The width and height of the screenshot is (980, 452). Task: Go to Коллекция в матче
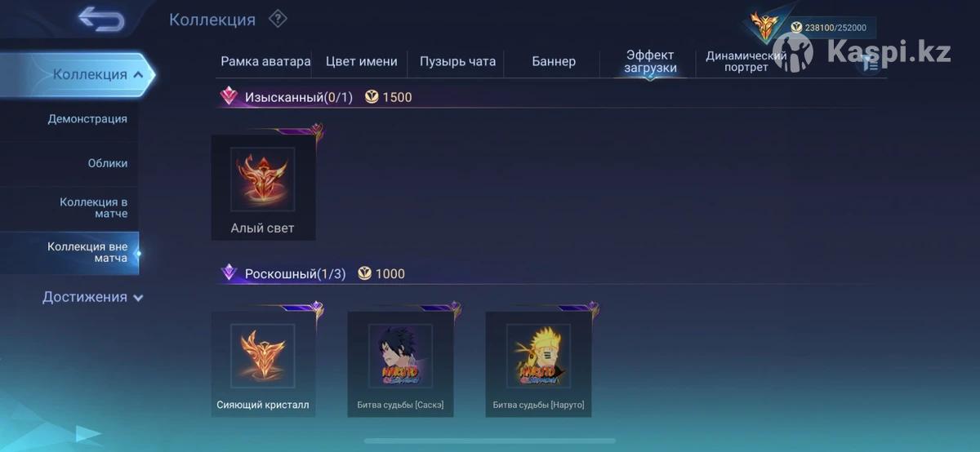tap(93, 207)
